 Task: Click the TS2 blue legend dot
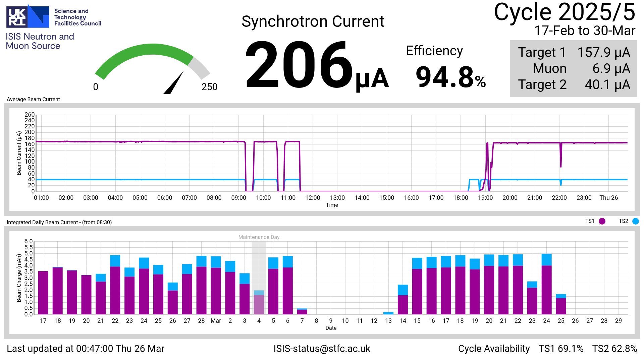point(635,221)
